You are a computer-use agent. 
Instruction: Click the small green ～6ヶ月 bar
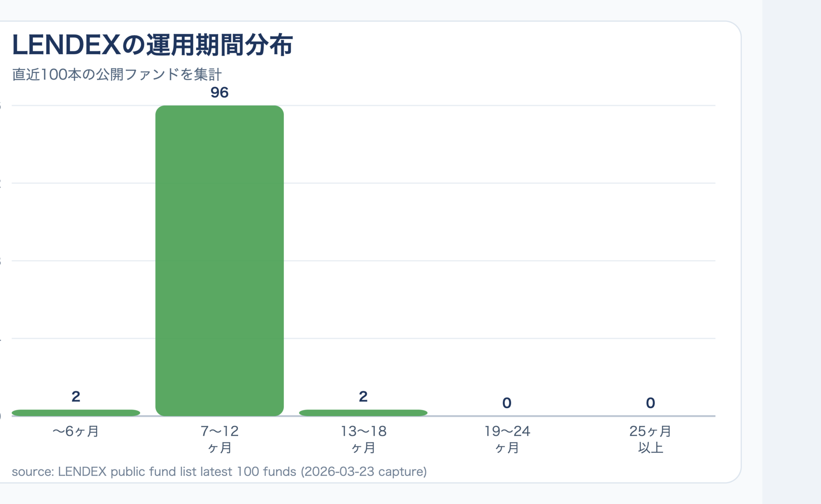[76, 413]
